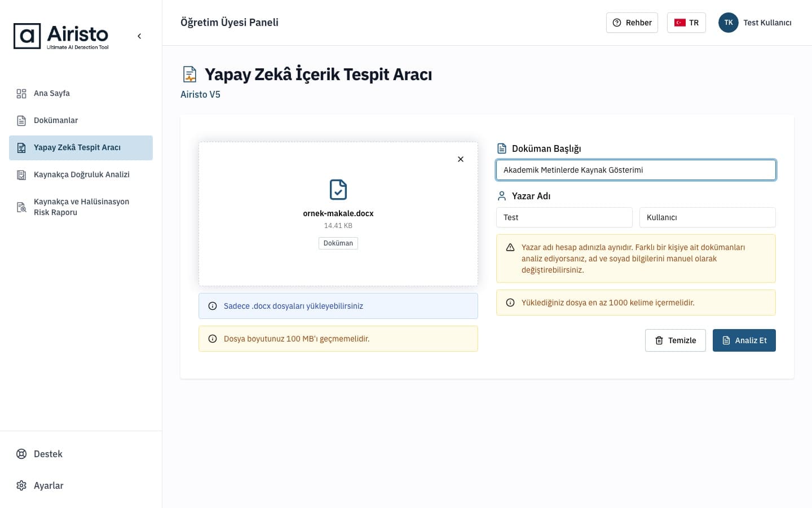The image size is (812, 508).
Task: Click the ornek-makale.docx file name
Action: pos(338,213)
